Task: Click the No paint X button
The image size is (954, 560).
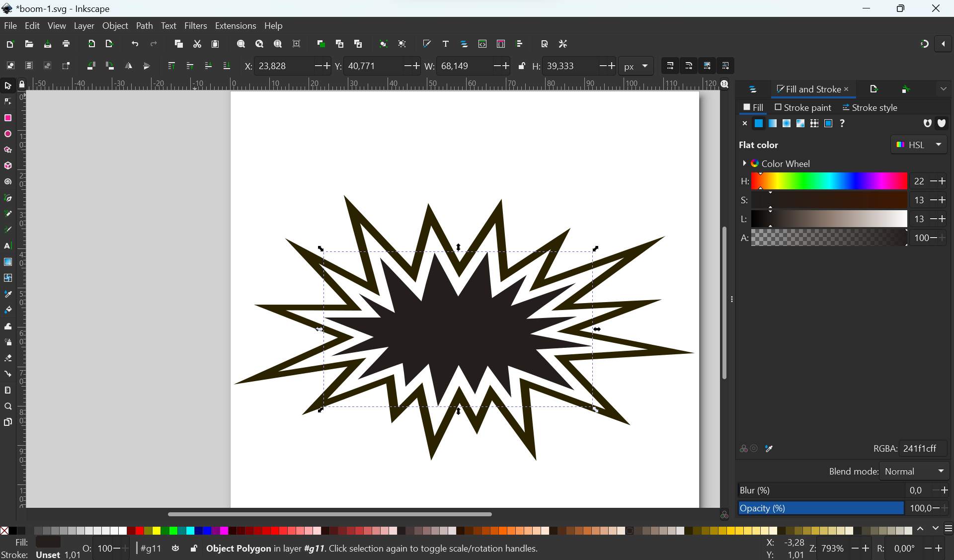Action: tap(744, 123)
